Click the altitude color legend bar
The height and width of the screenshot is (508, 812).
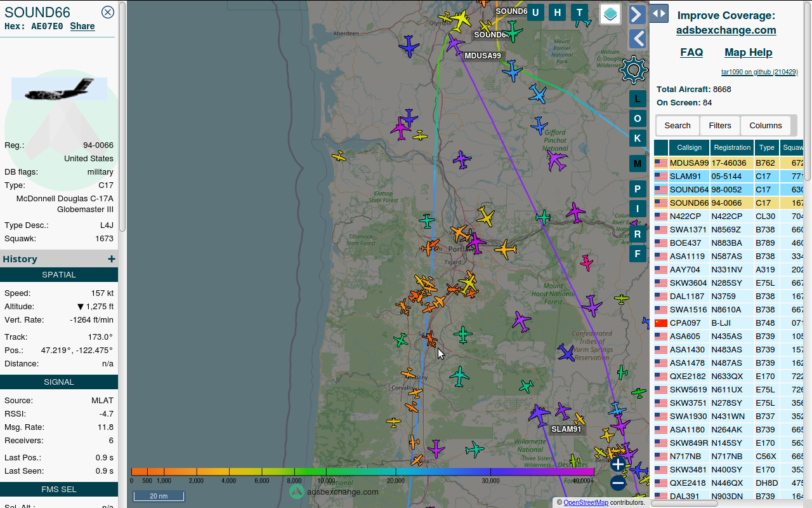pyautogui.click(x=362, y=472)
